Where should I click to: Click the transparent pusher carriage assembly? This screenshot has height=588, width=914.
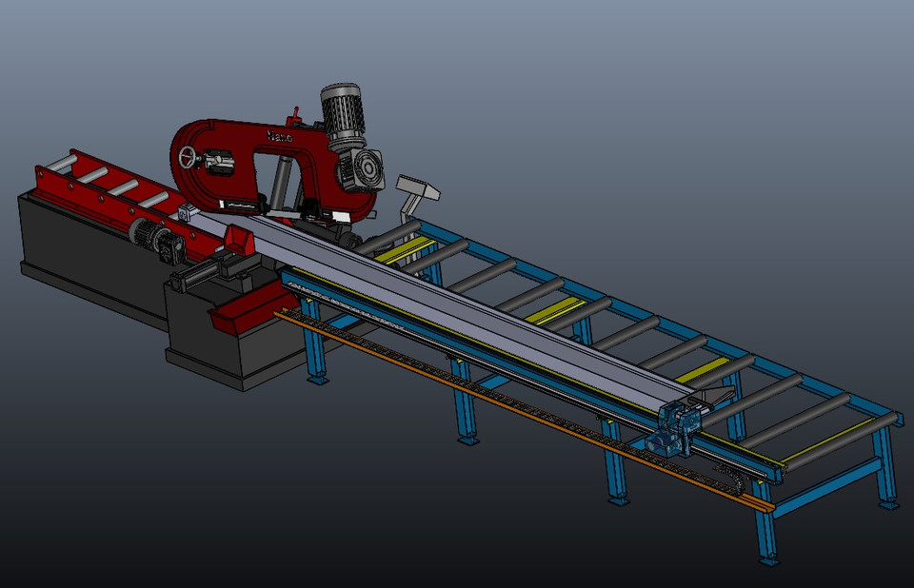click(x=676, y=419)
